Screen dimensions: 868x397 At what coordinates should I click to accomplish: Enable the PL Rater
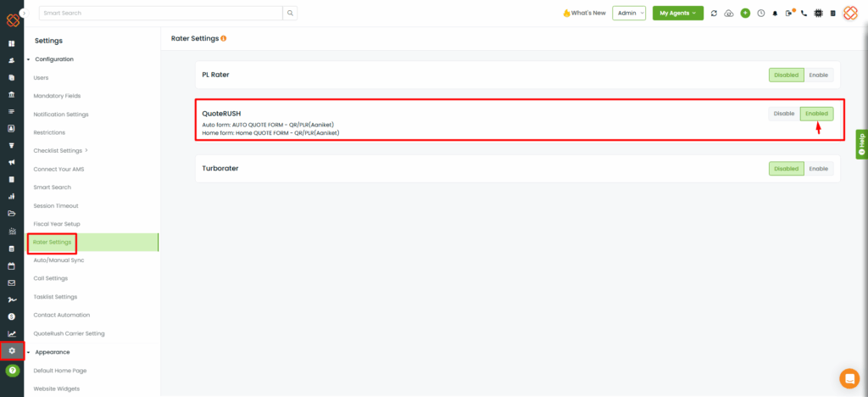[x=819, y=75]
